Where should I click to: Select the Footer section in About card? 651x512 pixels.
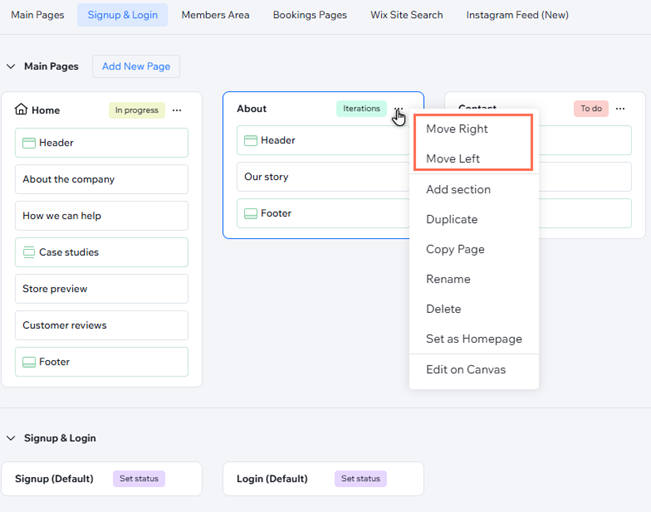pos(323,213)
